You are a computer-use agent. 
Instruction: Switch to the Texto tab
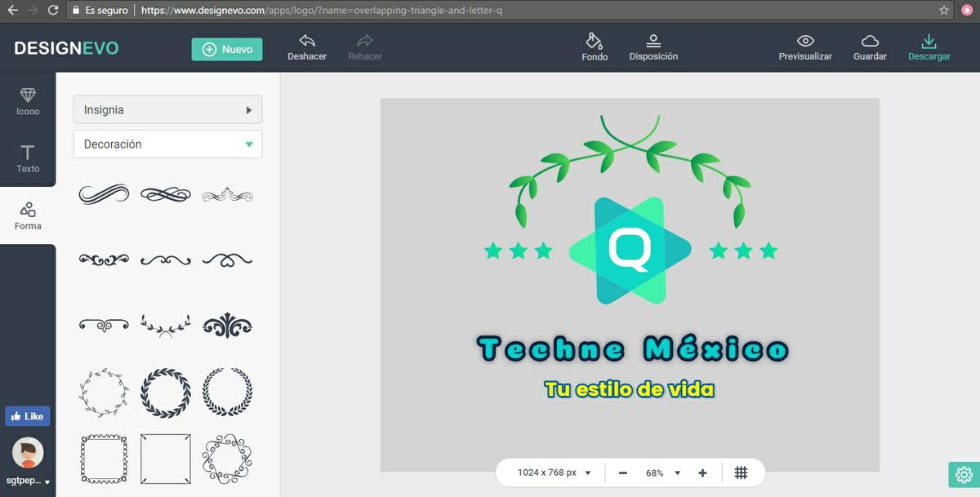tap(28, 158)
